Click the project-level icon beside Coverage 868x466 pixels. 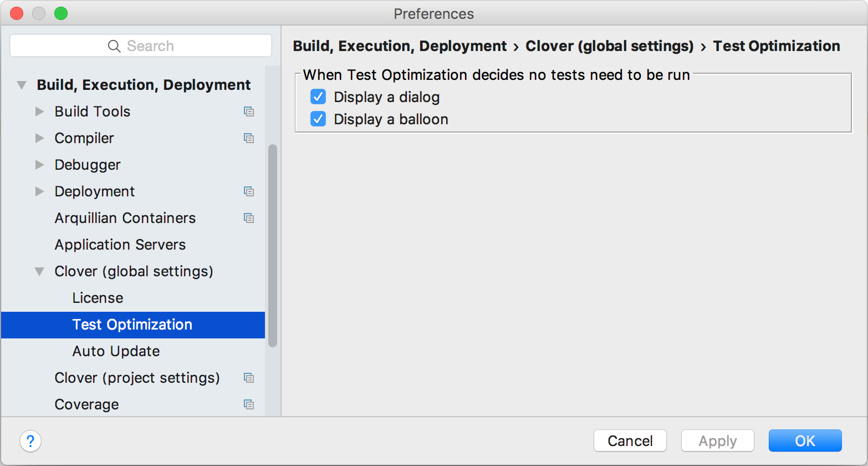(249, 404)
